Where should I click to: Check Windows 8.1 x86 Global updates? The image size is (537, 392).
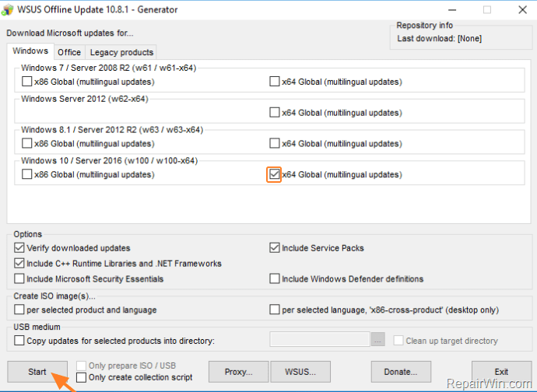pos(26,143)
